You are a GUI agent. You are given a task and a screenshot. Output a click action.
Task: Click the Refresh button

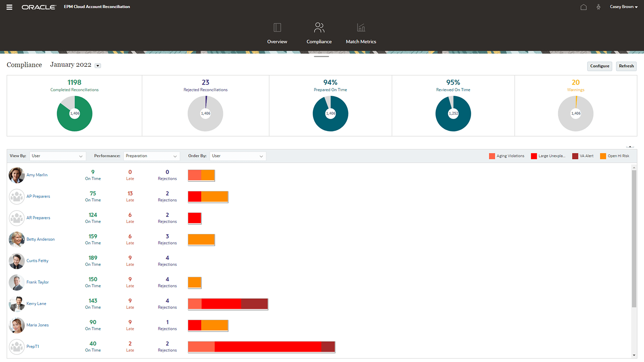626,66
